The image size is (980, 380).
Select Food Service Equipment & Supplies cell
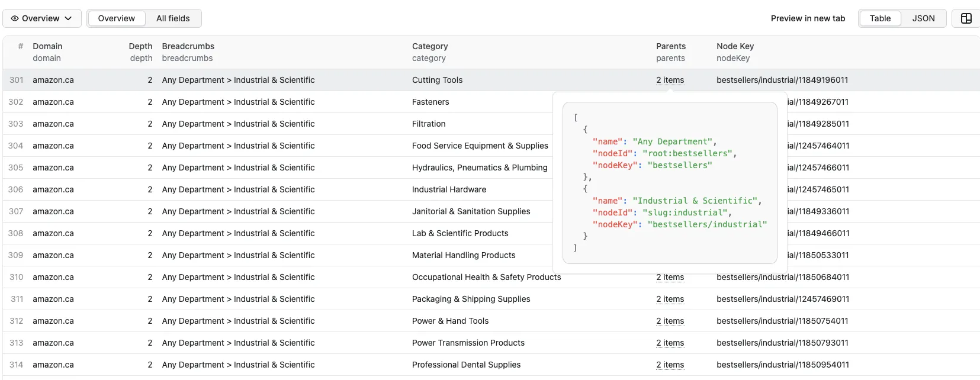coord(480,146)
